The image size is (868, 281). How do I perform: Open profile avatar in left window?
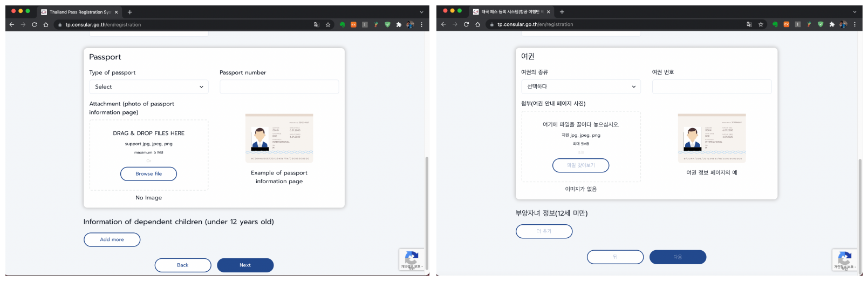(410, 24)
